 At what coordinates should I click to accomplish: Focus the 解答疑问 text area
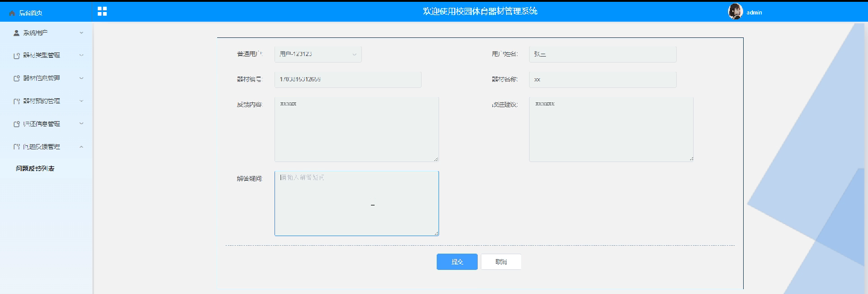click(356, 204)
